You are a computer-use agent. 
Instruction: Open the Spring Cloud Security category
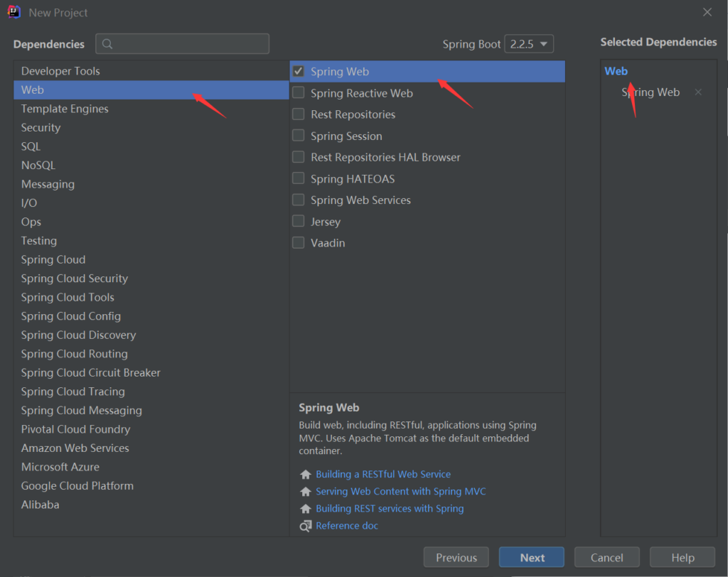tap(151, 279)
